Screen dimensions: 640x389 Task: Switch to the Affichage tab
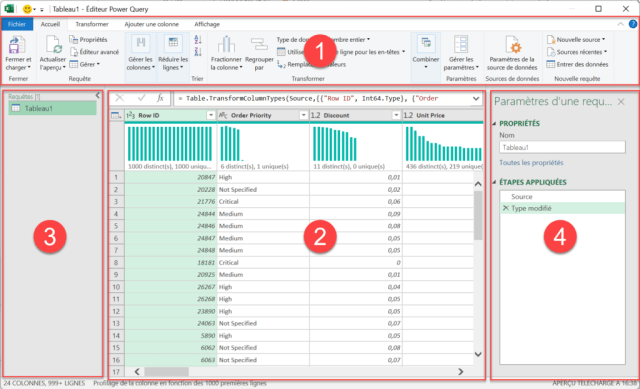(207, 24)
